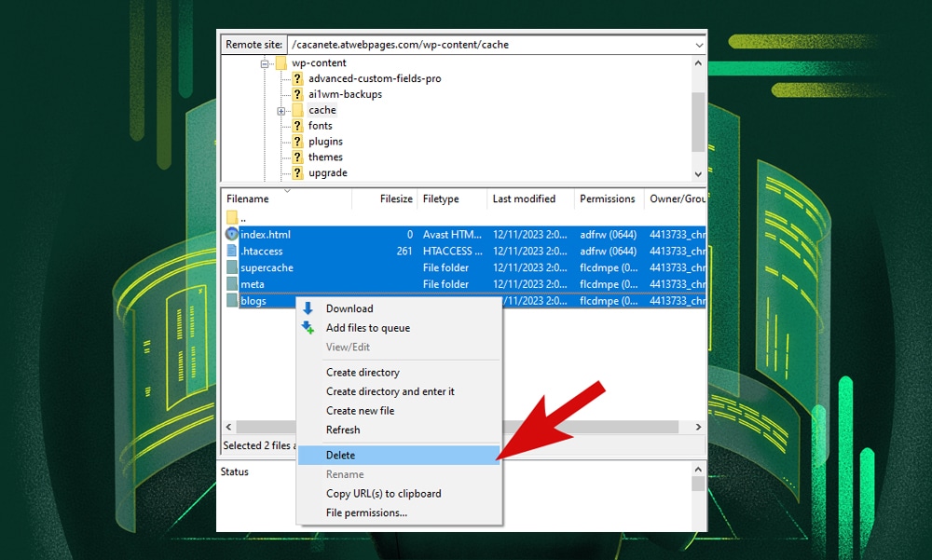Select the index.html Avast HTML file icon
Viewport: 932px width, 560px height.
point(231,234)
